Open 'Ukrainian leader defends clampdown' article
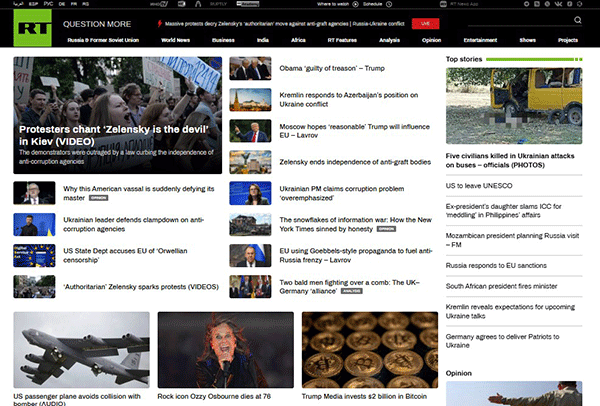 click(133, 224)
